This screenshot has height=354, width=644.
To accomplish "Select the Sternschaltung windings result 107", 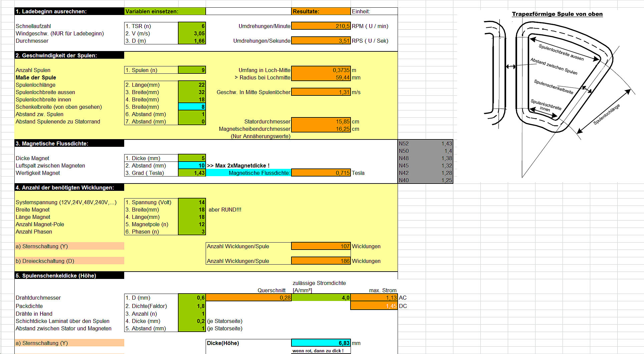I will (321, 246).
